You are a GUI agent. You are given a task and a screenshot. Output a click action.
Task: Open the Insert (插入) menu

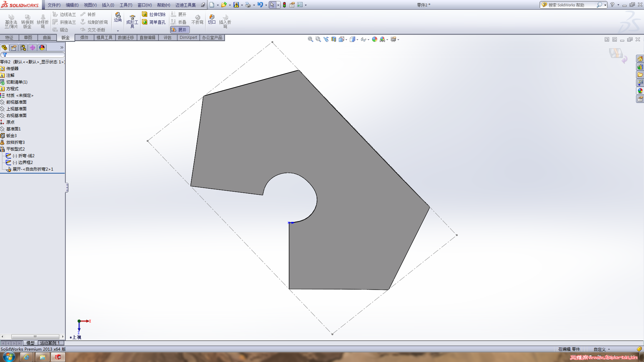click(108, 5)
